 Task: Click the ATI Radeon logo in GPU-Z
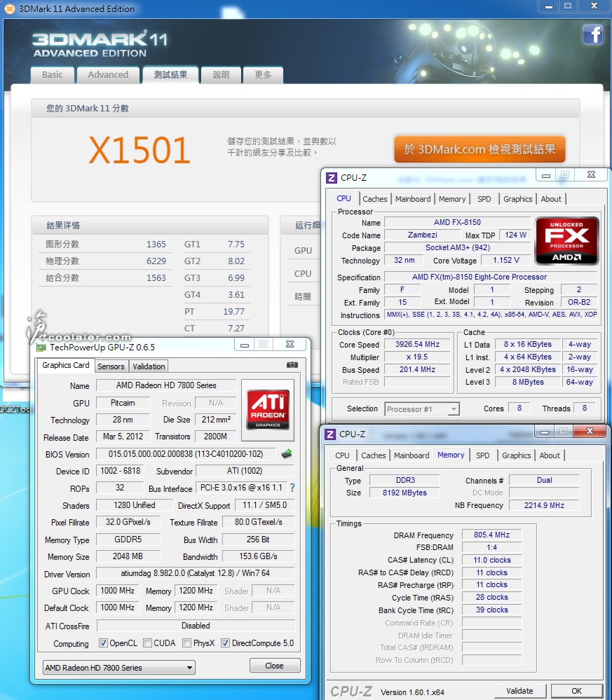click(268, 410)
